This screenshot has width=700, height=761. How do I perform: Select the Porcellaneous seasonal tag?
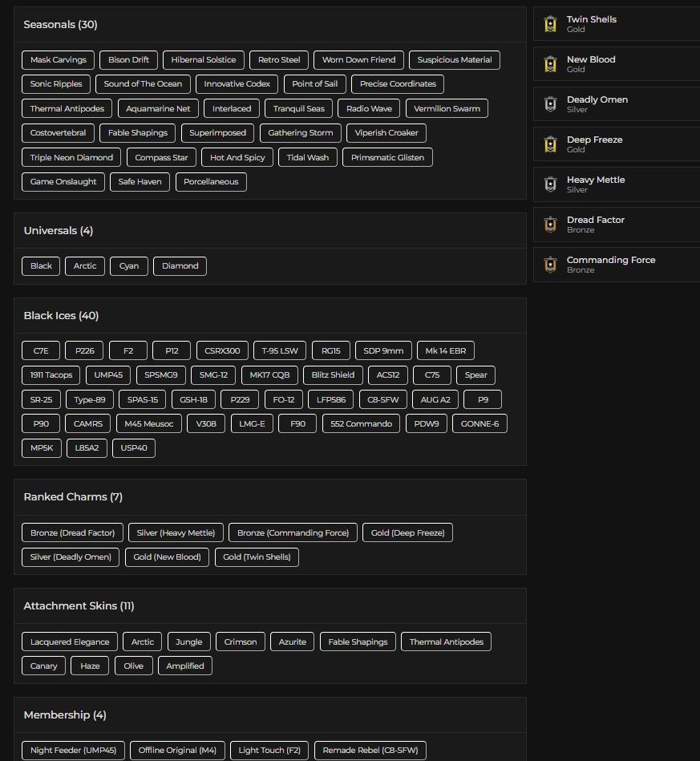click(211, 181)
